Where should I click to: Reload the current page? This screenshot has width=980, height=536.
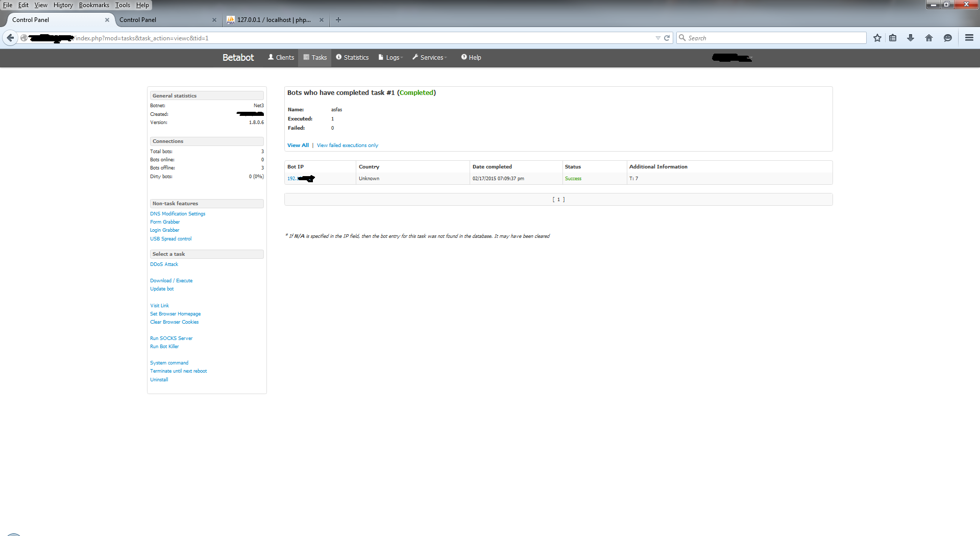coord(667,38)
